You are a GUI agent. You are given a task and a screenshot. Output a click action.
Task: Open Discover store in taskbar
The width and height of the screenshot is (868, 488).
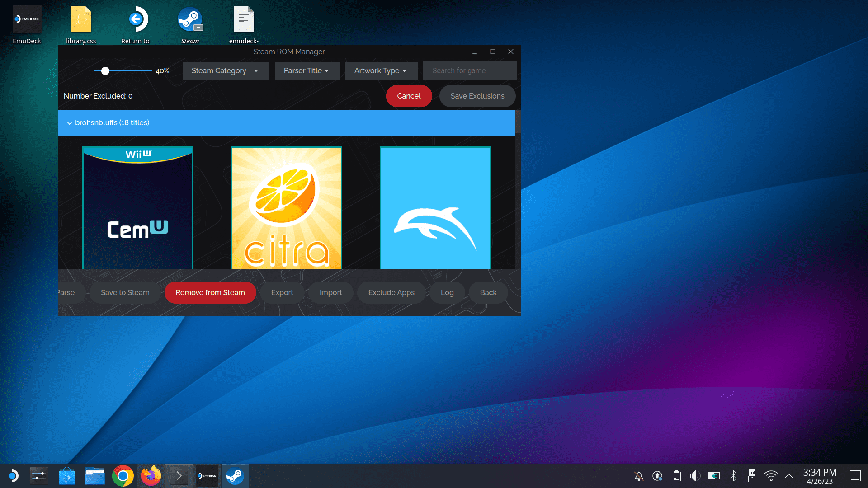click(67, 476)
